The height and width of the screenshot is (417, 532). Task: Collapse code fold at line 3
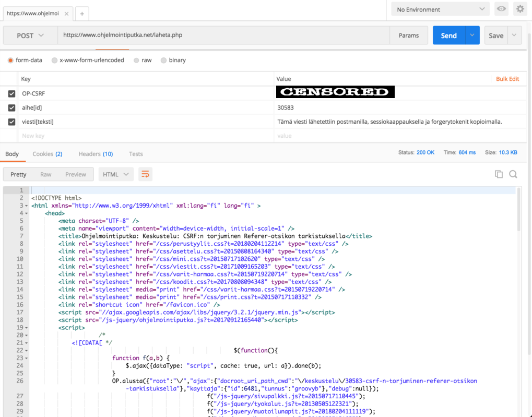click(x=27, y=206)
